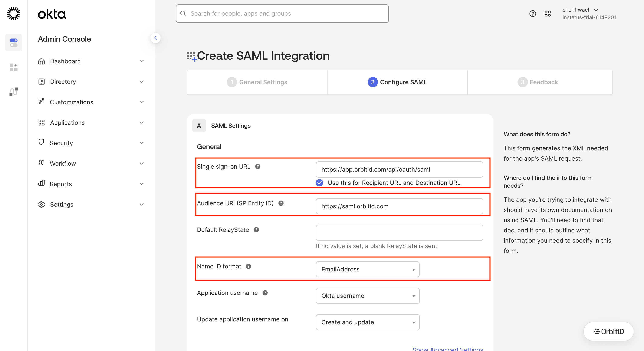
Task: Go to the Feedback step tab
Action: (540, 82)
